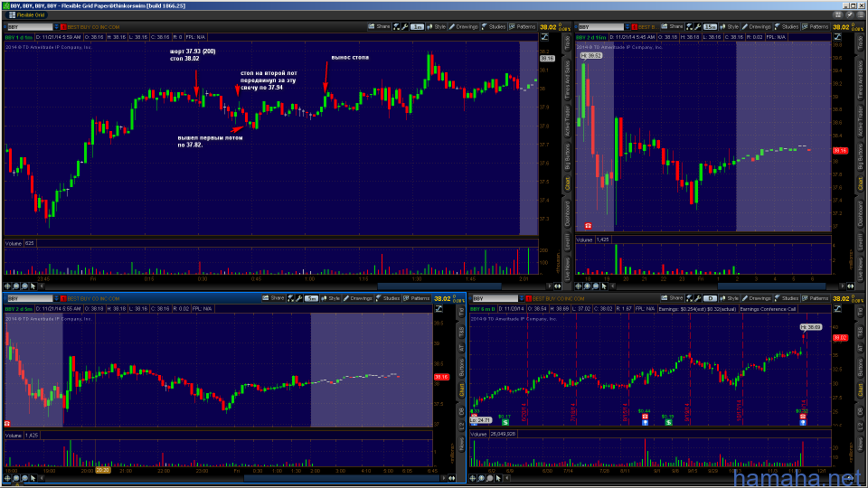Open Share in the 5m chart toolbar

click(273, 298)
